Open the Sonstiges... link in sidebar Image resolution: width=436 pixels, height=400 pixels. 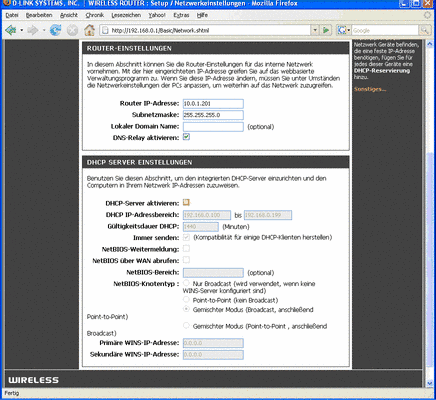370,89
